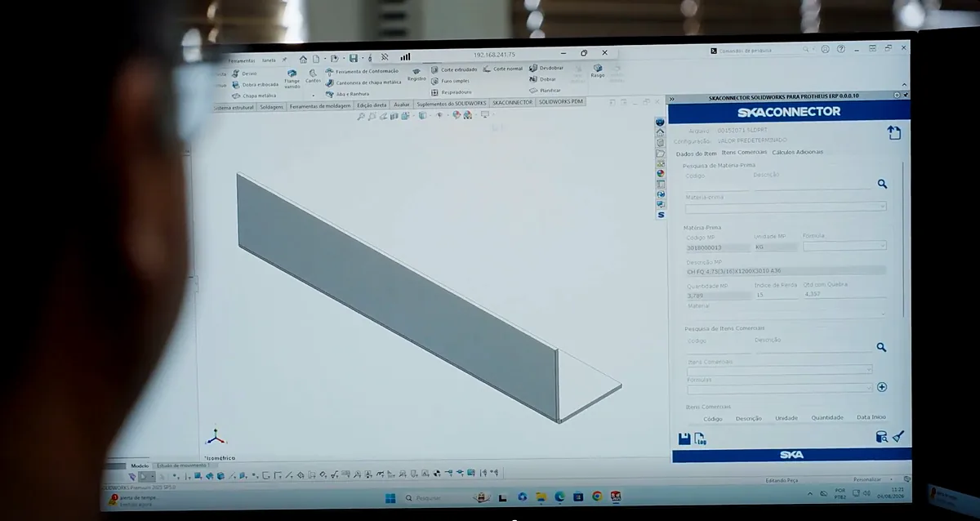980x521 pixels.
Task: Open the Itens Comerciais dropdown
Action: click(x=779, y=369)
